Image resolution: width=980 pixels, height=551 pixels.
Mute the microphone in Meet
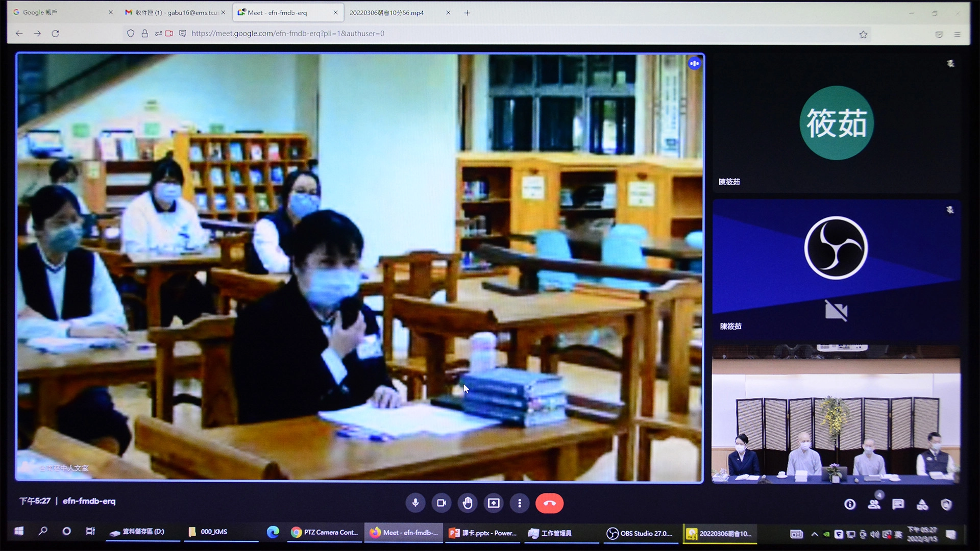coord(415,503)
